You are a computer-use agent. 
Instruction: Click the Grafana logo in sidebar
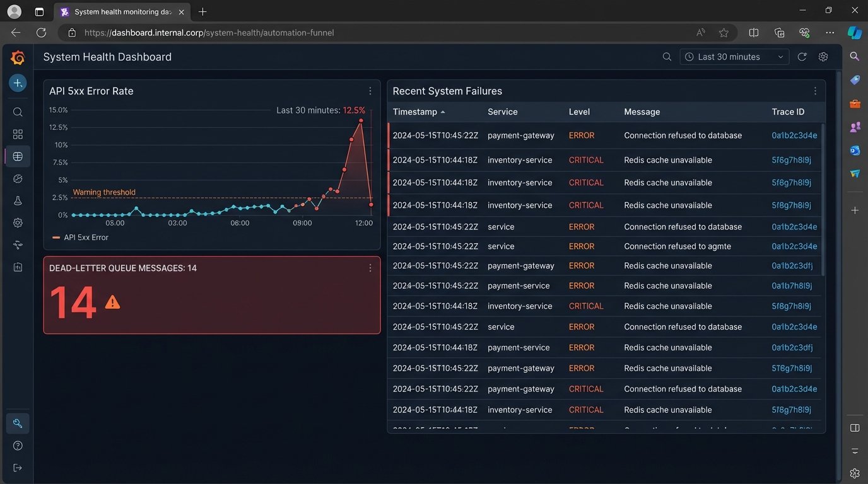18,58
